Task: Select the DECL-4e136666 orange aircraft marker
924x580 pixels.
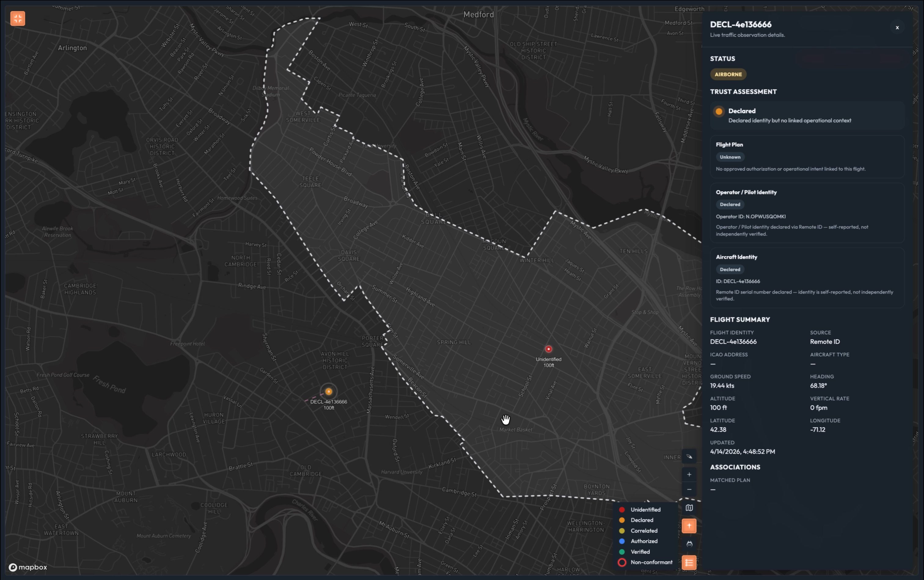Action: pos(328,392)
